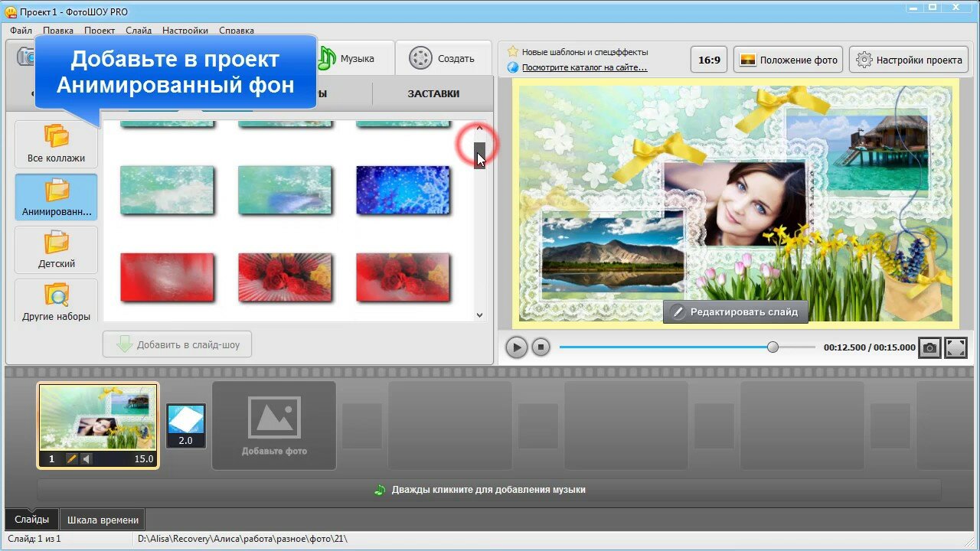Image resolution: width=980 pixels, height=551 pixels.
Task: Toggle the speaker icon on slide 1
Action: click(x=87, y=459)
